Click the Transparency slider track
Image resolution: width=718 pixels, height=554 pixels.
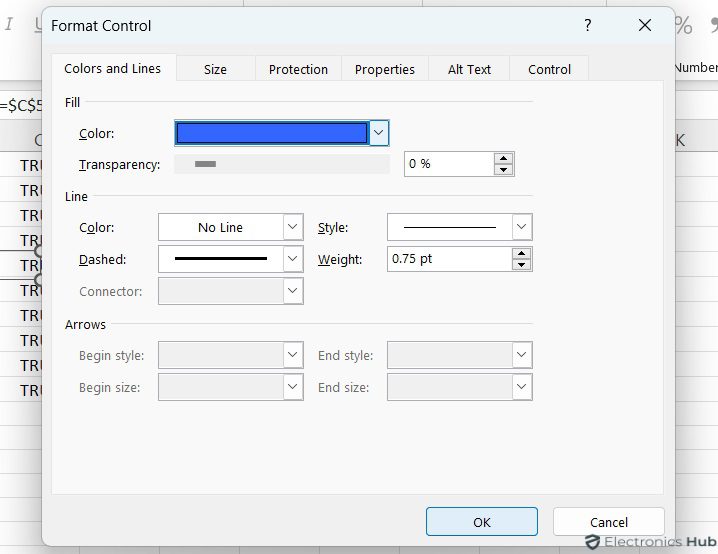[282, 164]
